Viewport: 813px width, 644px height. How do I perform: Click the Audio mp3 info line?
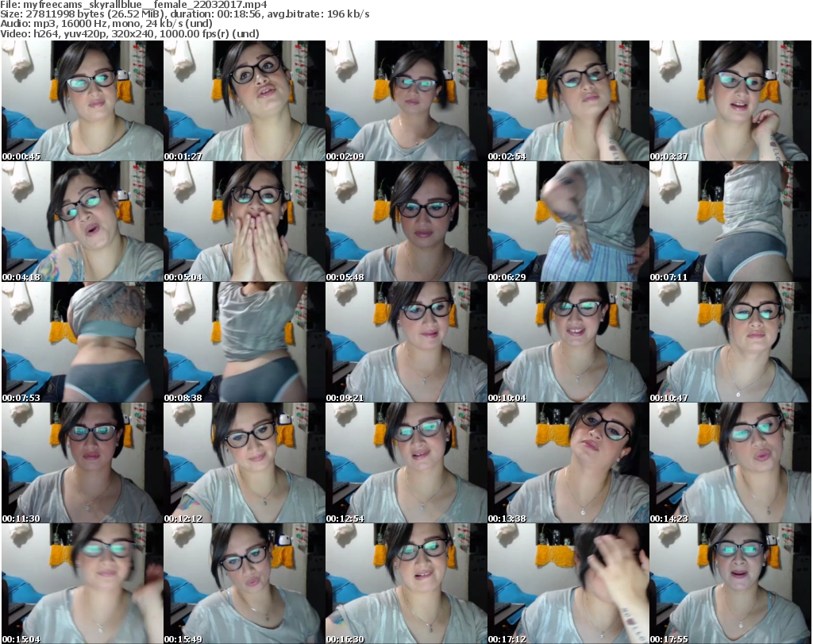106,24
